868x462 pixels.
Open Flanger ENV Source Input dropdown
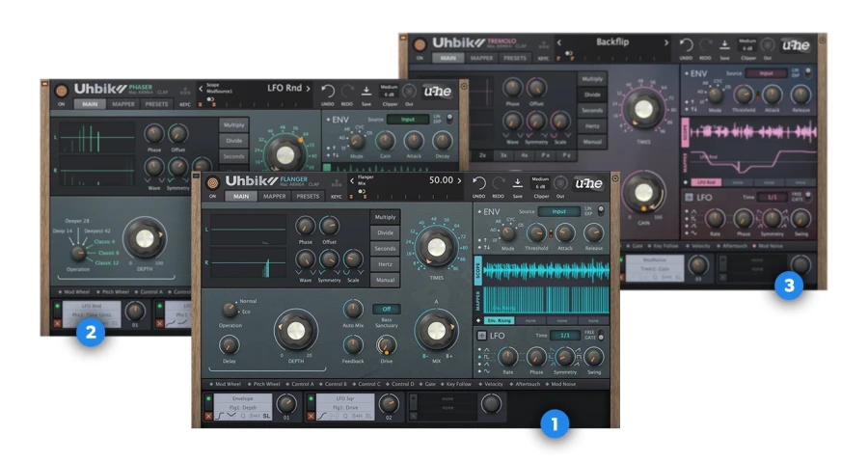[559, 211]
